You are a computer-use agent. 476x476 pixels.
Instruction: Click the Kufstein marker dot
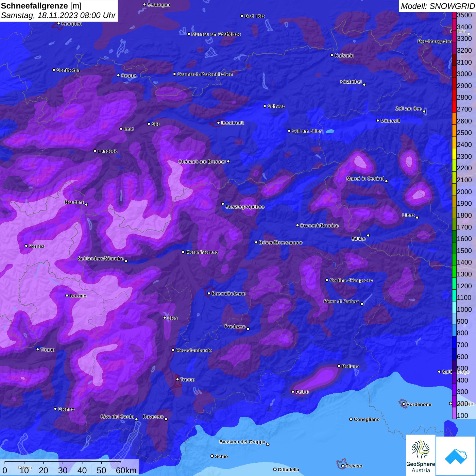tap(332, 55)
